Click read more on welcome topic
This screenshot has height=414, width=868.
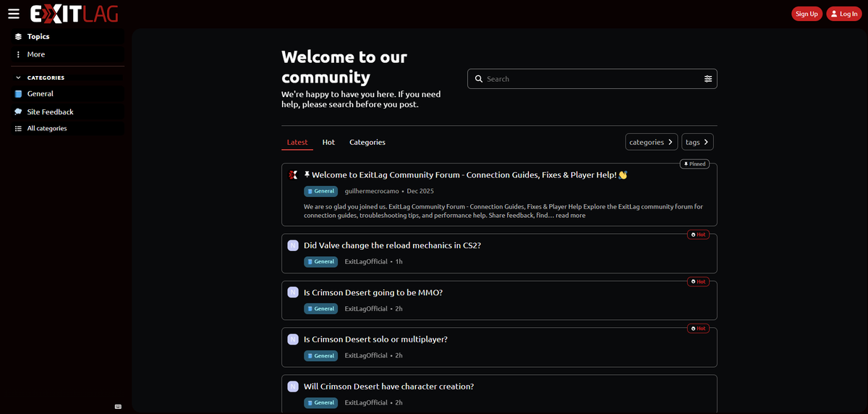pos(571,215)
